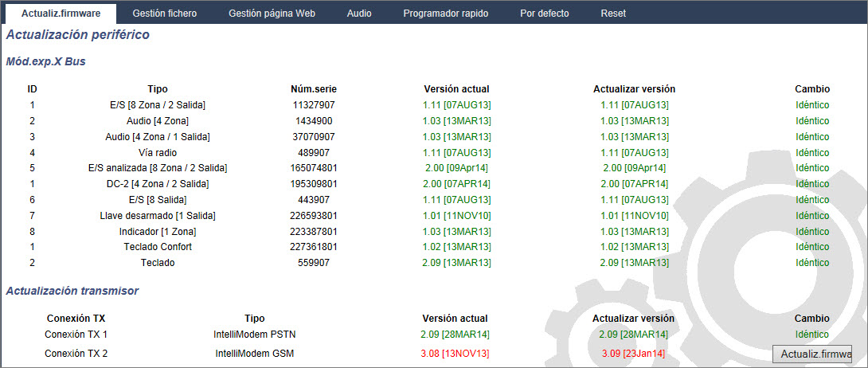The height and width of the screenshot is (368, 868).
Task: Click update version 3.09 [23Jan14]
Action: pyautogui.click(x=633, y=353)
